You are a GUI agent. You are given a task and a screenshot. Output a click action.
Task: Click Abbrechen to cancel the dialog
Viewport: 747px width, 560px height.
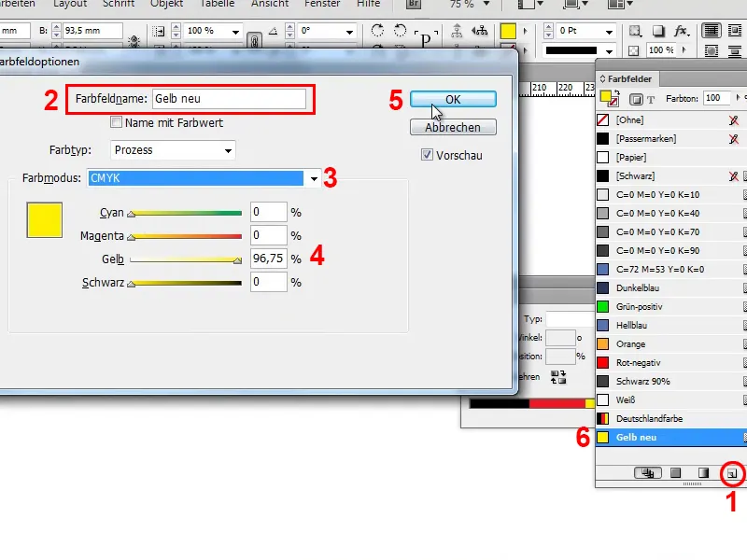(x=453, y=127)
